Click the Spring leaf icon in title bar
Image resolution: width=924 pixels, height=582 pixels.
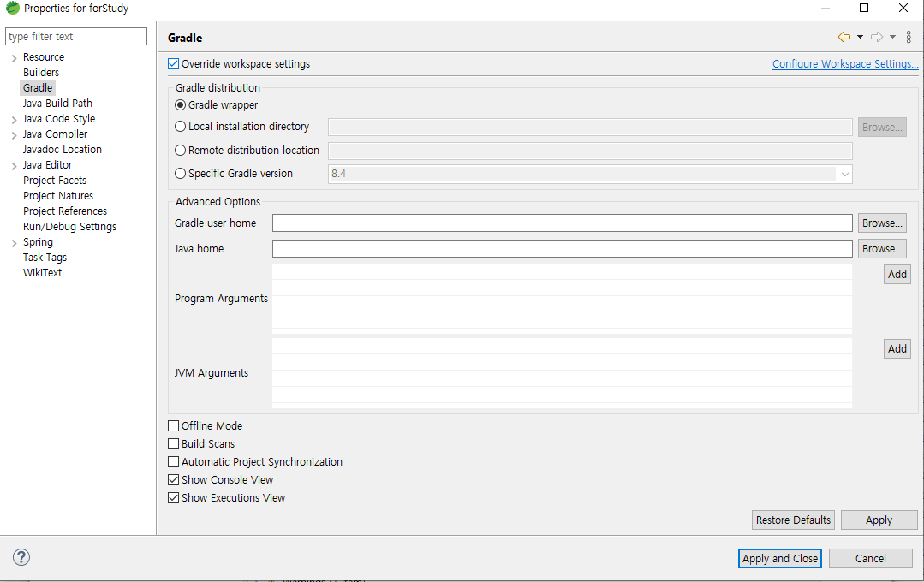click(x=12, y=8)
